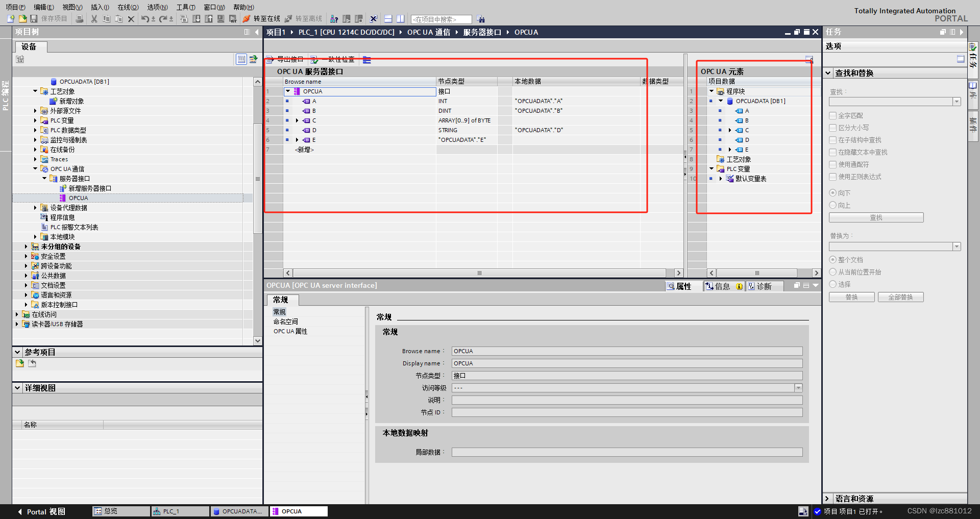Image resolution: width=980 pixels, height=519 pixels.
Task: Select OPC UA 属性 in the properties navigation
Action: click(290, 331)
